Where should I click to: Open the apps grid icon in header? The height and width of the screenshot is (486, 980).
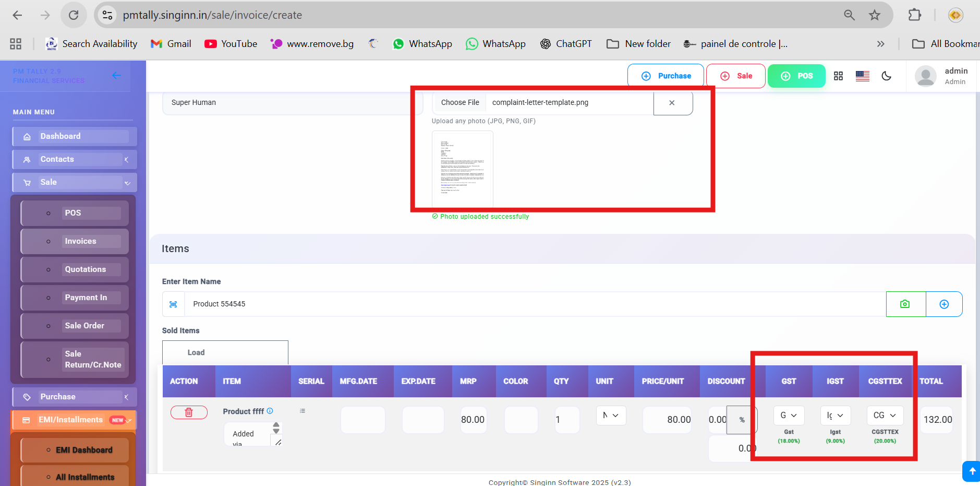click(x=838, y=76)
